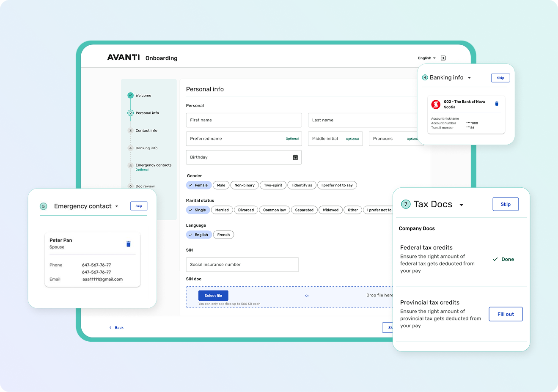Go to the Contact info step
Screen dimensions: 558x392
click(x=146, y=130)
